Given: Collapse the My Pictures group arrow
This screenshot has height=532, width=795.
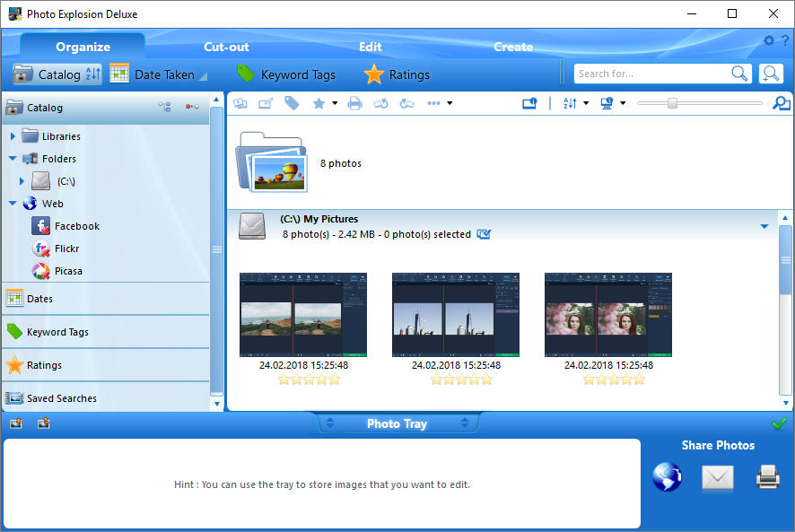Looking at the screenshot, I should pyautogui.click(x=764, y=226).
